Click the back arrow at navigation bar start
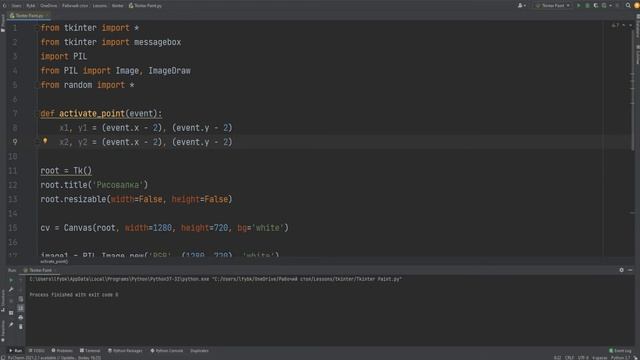 (x=5, y=6)
